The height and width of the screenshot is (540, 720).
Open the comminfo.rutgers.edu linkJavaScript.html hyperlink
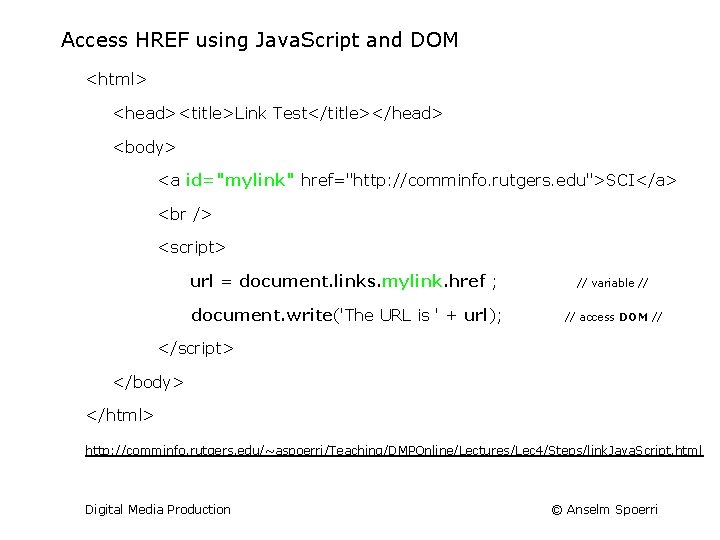394,450
